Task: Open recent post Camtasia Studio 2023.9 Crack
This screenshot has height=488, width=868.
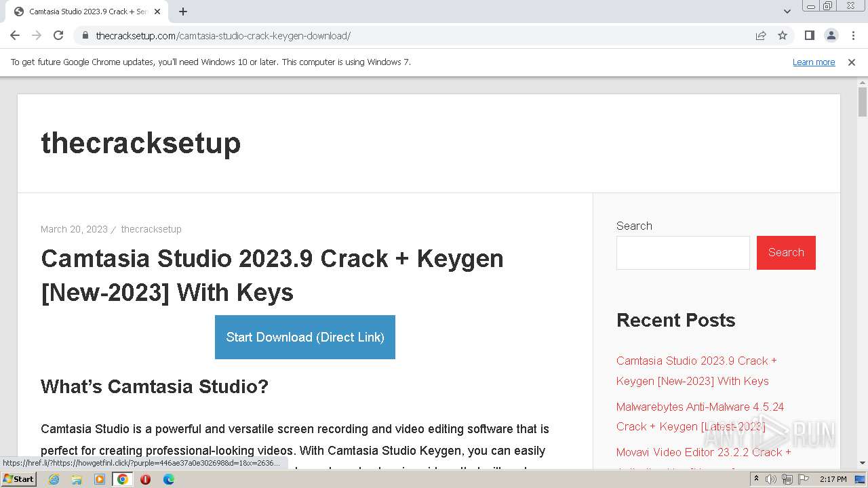Action: tap(696, 371)
